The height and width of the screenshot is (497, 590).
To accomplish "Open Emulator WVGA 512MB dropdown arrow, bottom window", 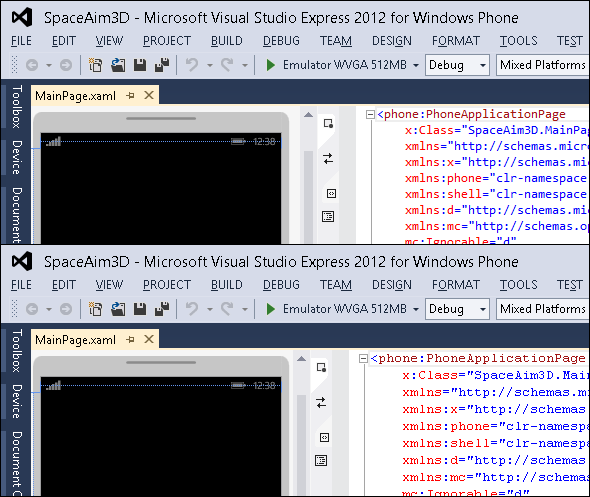I will (x=416, y=309).
